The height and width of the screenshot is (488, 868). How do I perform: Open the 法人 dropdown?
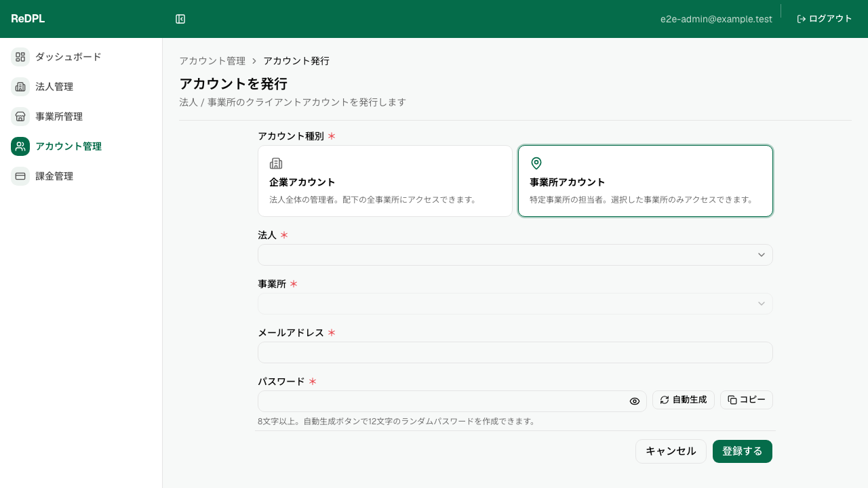[515, 255]
